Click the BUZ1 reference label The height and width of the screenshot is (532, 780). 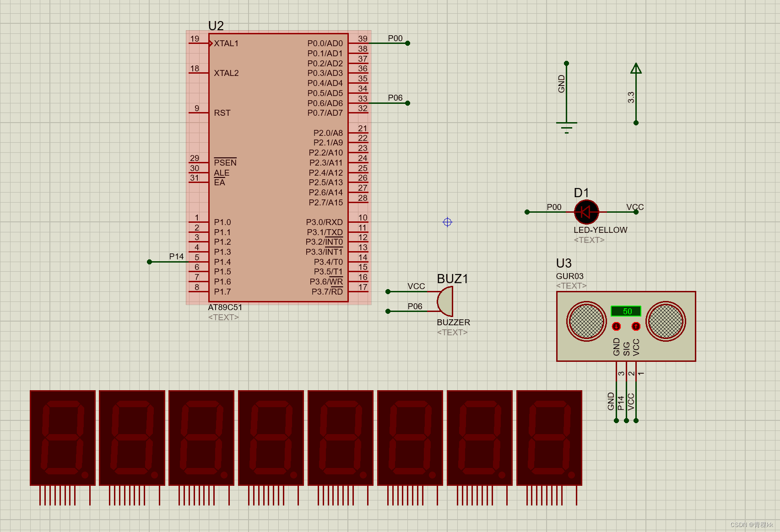point(452,279)
